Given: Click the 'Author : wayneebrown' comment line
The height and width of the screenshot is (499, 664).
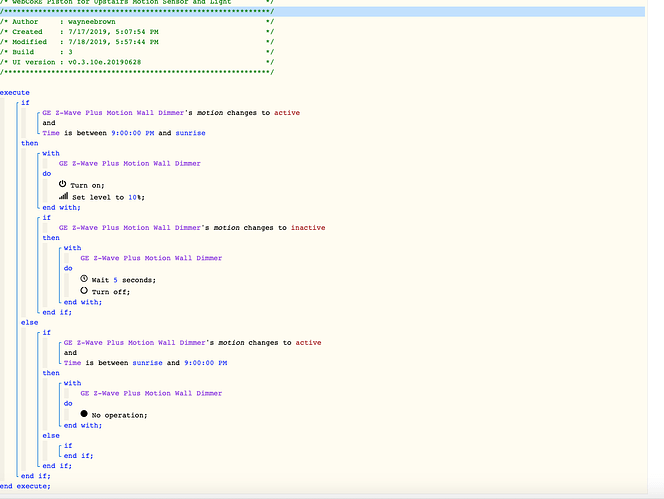Looking at the screenshot, I should tap(137, 22).
